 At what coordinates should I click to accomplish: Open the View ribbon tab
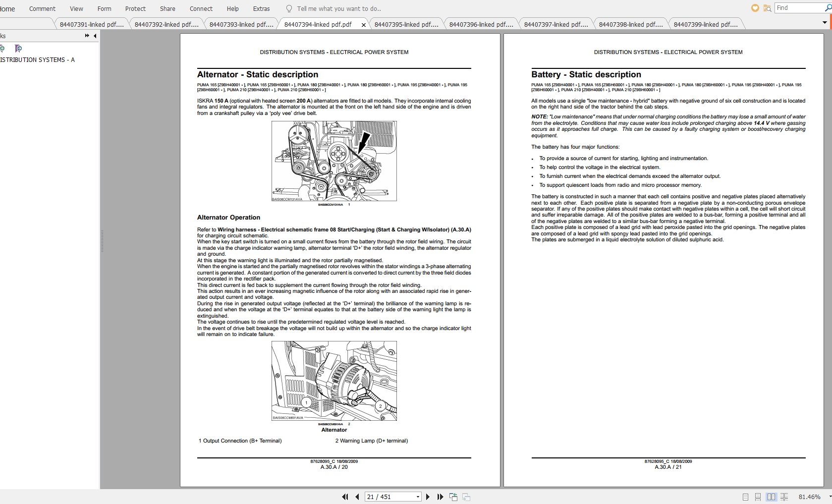click(x=76, y=9)
